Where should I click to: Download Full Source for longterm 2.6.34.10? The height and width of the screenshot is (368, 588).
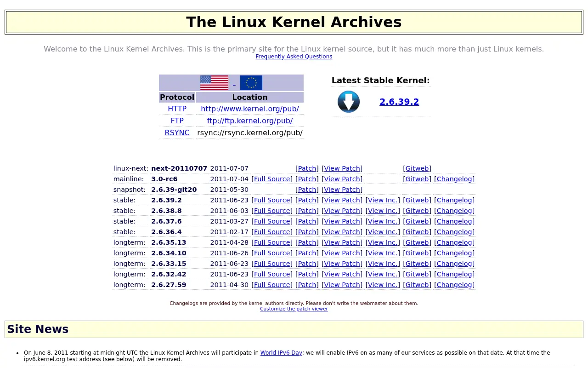pos(272,253)
